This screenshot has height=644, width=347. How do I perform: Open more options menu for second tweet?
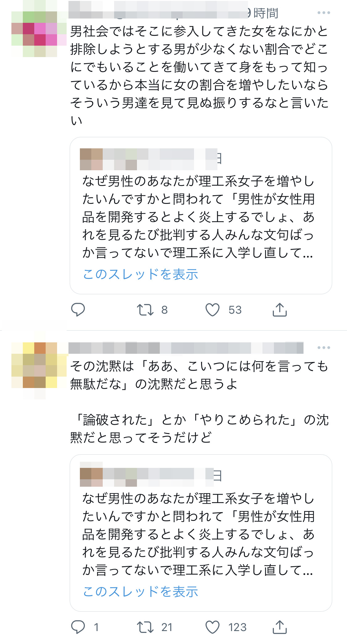point(324,348)
